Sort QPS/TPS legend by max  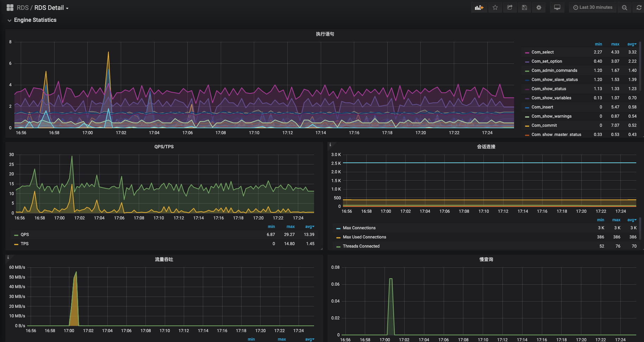coord(290,226)
